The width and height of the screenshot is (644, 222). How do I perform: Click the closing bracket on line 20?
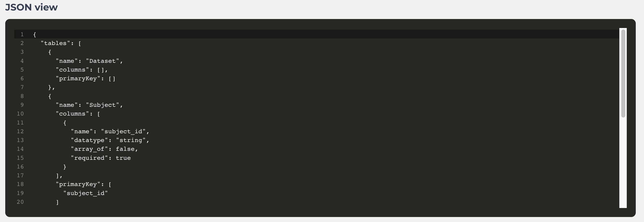pyautogui.click(x=57, y=202)
